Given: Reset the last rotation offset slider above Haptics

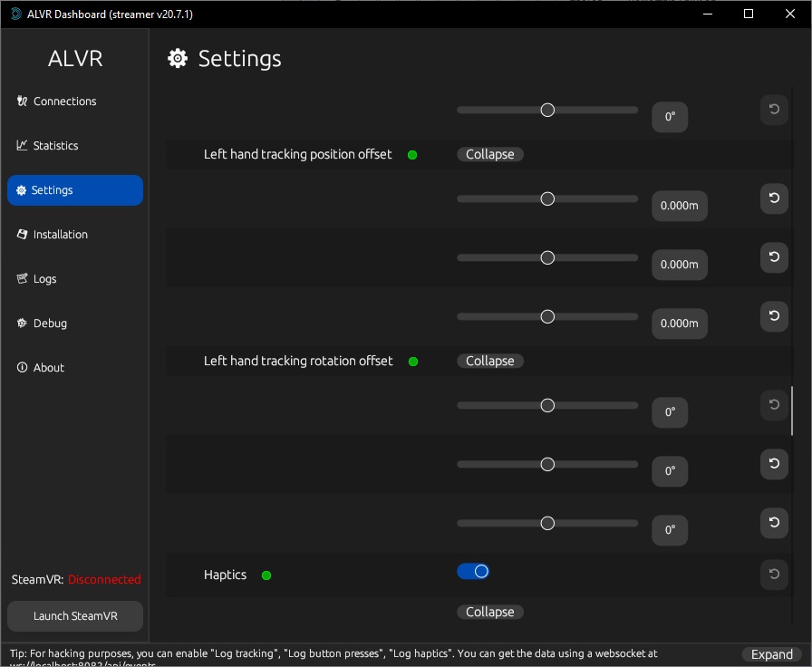Looking at the screenshot, I should pos(773,523).
